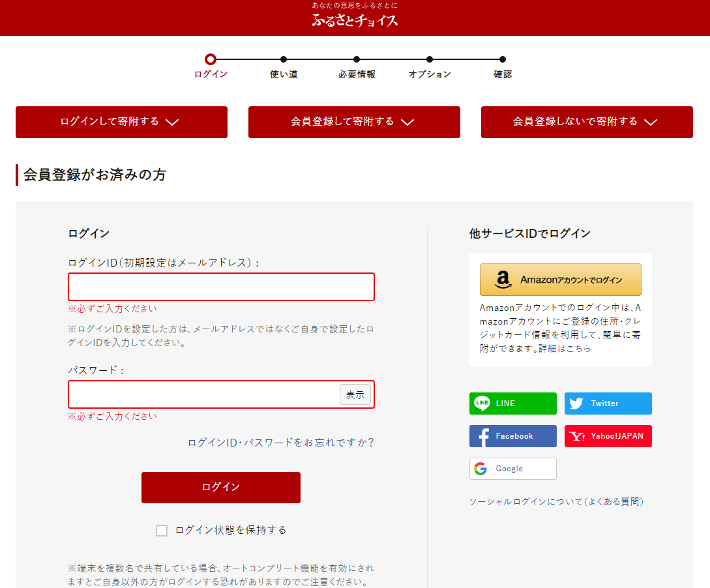The height and width of the screenshot is (588, 710).
Task: Open the ソーシャルログインについて FAQ link
Action: coord(555,501)
